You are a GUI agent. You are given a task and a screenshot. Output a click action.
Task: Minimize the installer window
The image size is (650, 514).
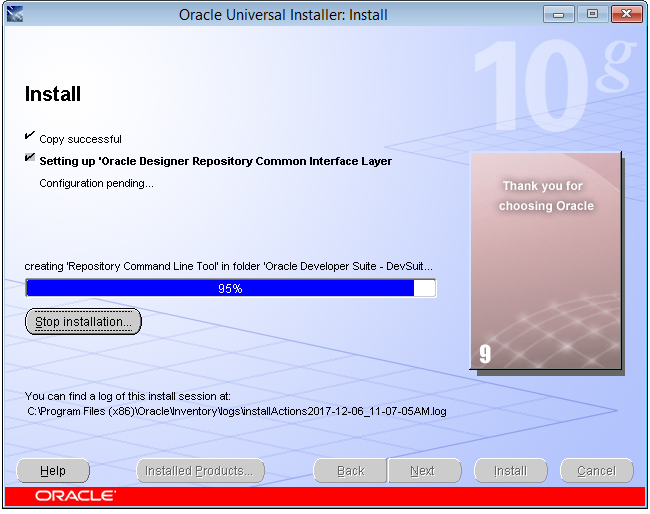[558, 15]
